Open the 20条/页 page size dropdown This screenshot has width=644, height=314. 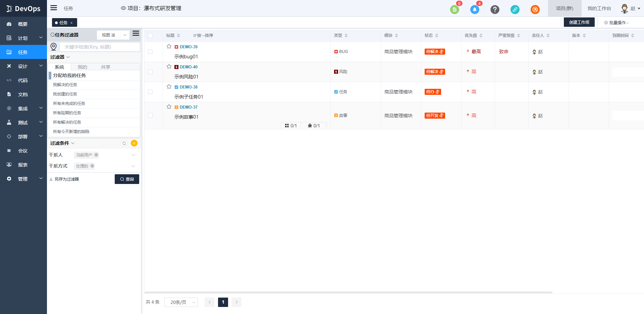[181, 302]
